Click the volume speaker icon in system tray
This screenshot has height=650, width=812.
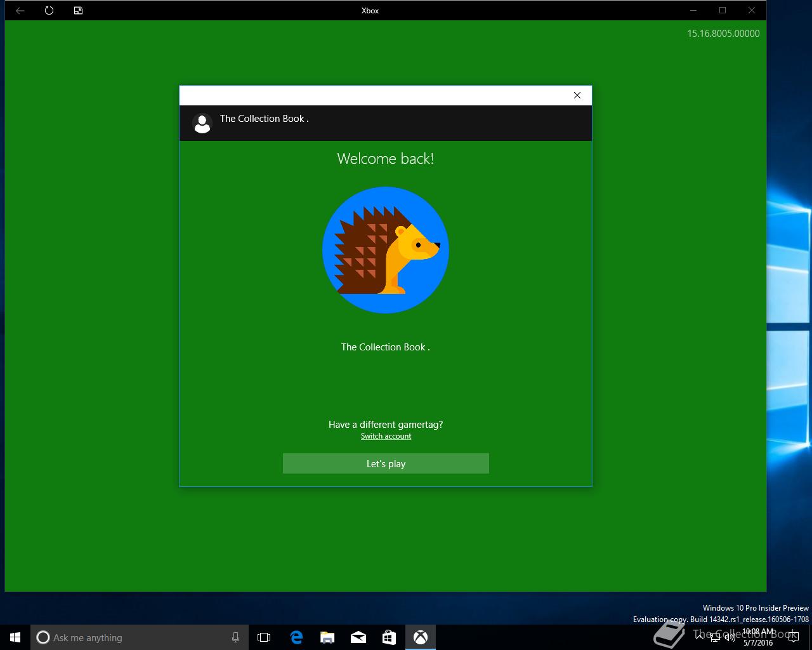tap(730, 637)
